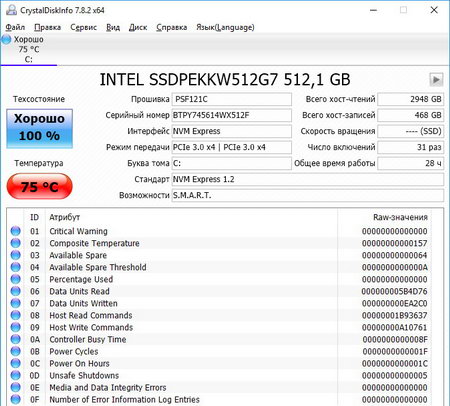Select the Composite Temperature attribute name
The width and height of the screenshot is (450, 406).
pyautogui.click(x=94, y=243)
